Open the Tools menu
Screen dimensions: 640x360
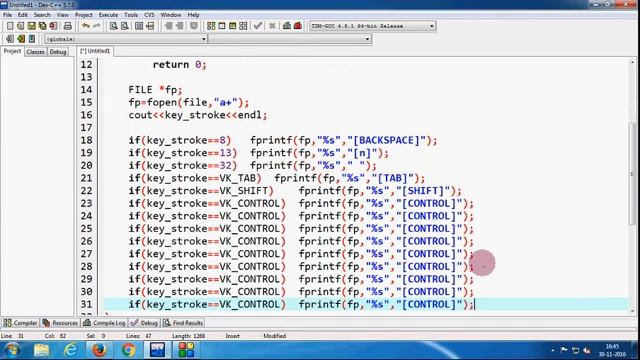(131, 15)
